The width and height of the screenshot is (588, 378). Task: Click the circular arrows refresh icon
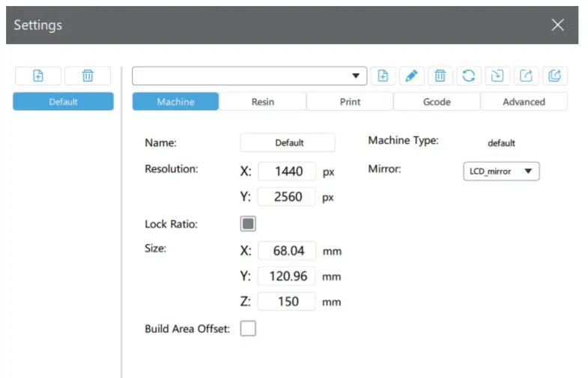pyautogui.click(x=469, y=76)
